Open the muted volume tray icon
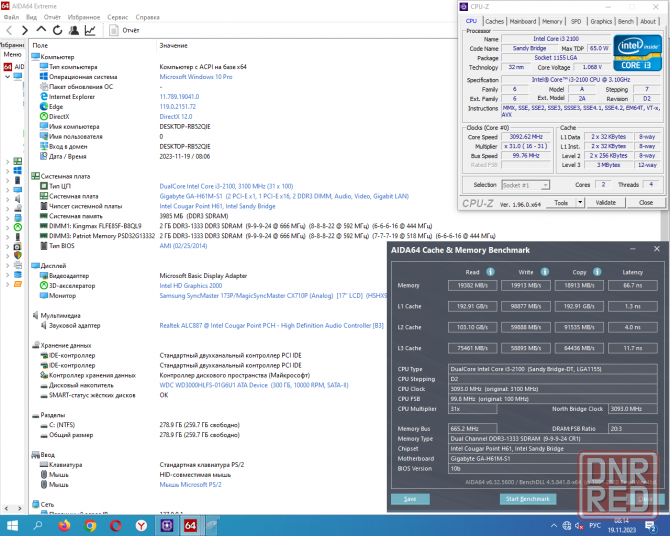 579,526
